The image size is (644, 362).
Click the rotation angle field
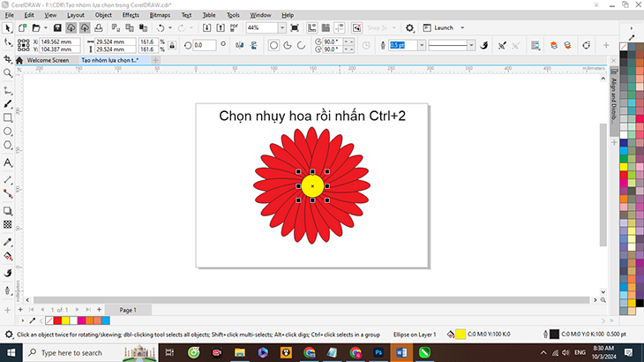point(204,45)
